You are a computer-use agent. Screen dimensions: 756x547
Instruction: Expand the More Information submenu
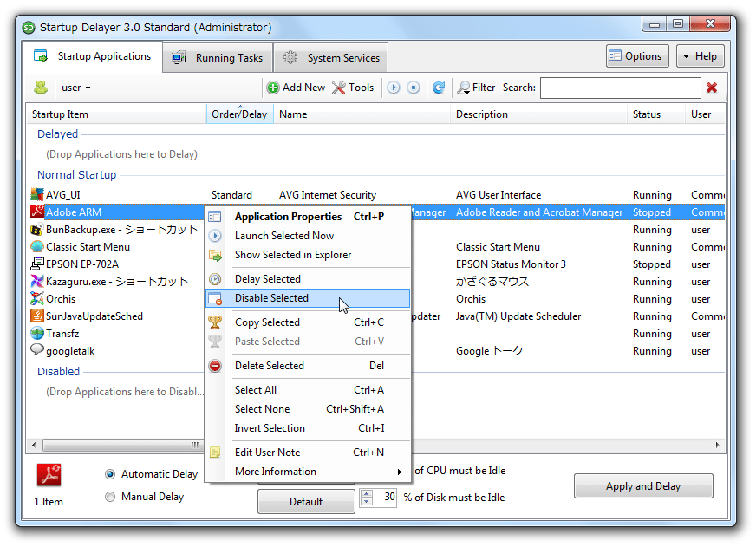coord(309,472)
